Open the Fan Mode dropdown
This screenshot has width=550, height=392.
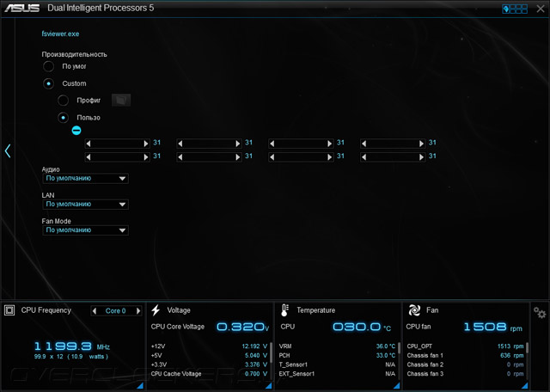[85, 230]
